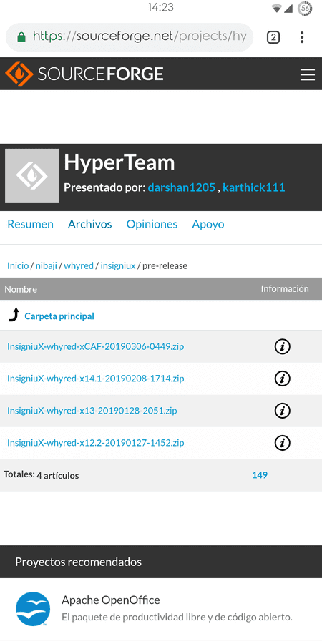Download InsigniuX-whyred-xCAF-20190306-0449.zip
The height and width of the screenshot is (644, 322).
click(96, 346)
